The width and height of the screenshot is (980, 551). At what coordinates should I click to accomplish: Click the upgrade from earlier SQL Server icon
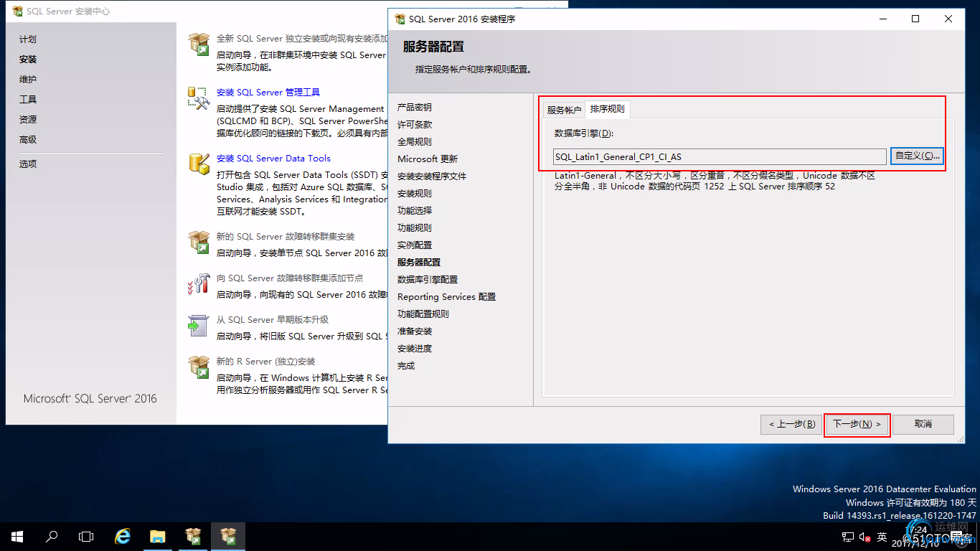[199, 325]
